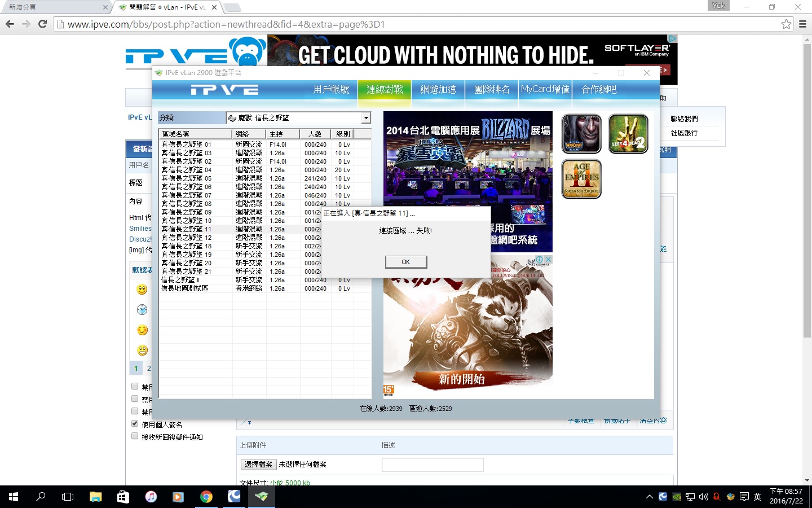812x508 pixels.
Task: Open the 用戶帳號 tab in IPvE vLan
Action: click(331, 90)
